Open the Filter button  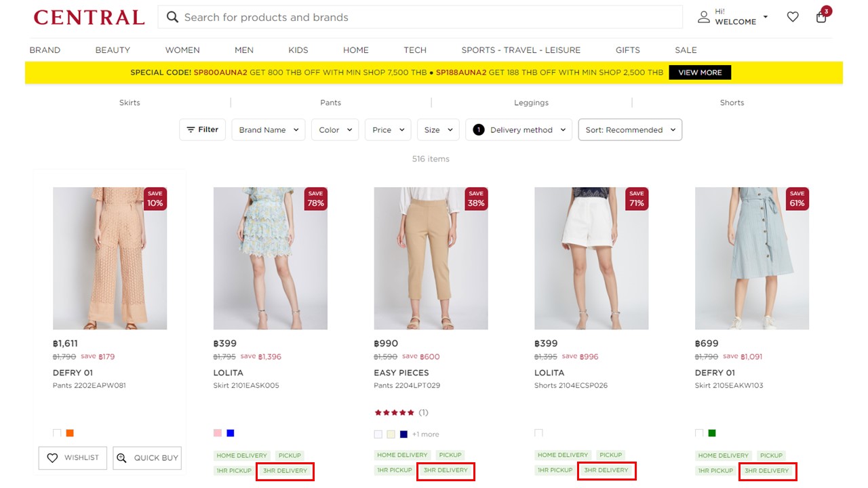pyautogui.click(x=202, y=129)
